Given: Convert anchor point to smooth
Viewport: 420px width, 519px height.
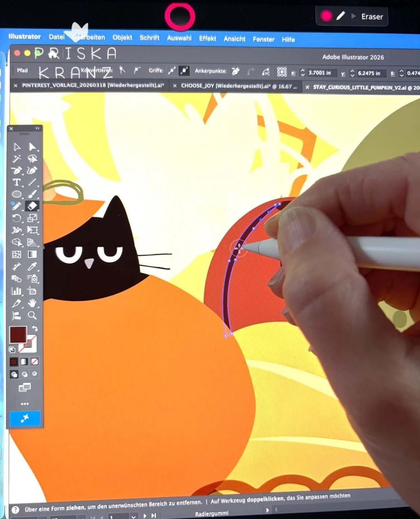Looking at the screenshot, I should 137,70.
